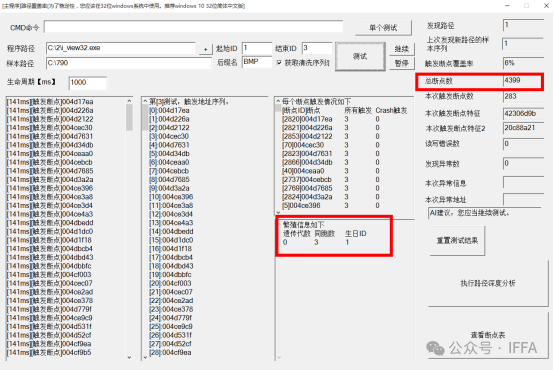Click 重置测试结果 to reset results

[x=457, y=241]
